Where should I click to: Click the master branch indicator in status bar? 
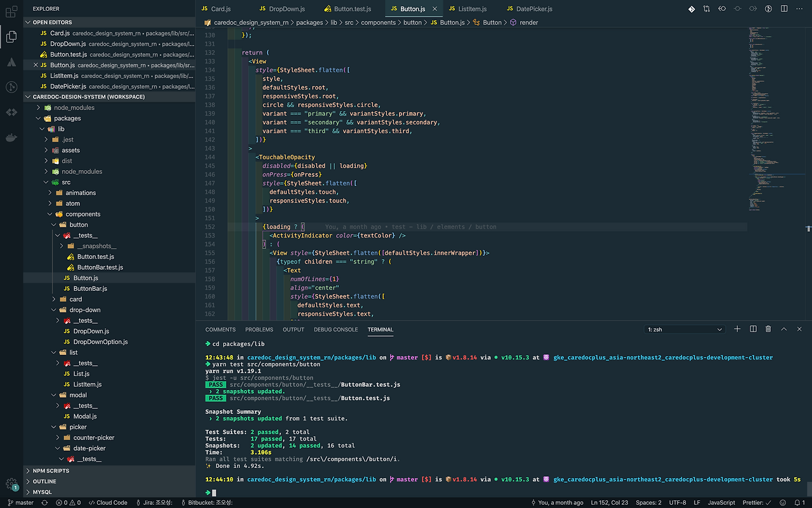[20, 502]
